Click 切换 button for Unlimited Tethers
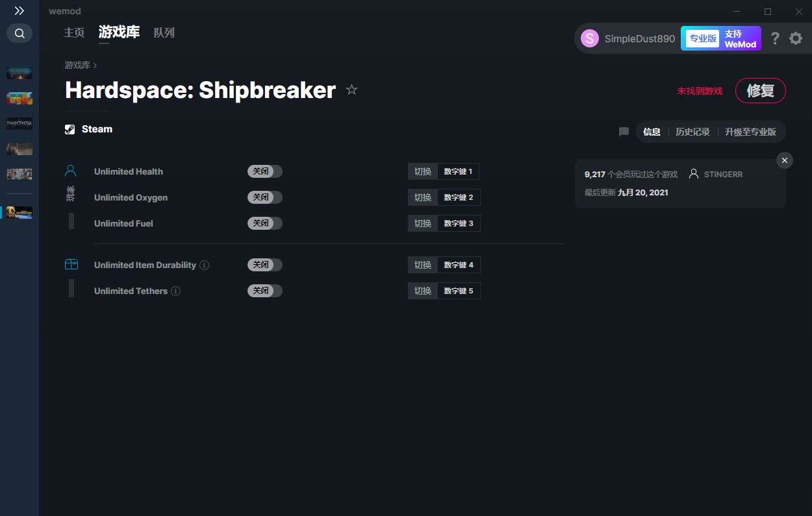This screenshot has width=812, height=516. click(423, 291)
